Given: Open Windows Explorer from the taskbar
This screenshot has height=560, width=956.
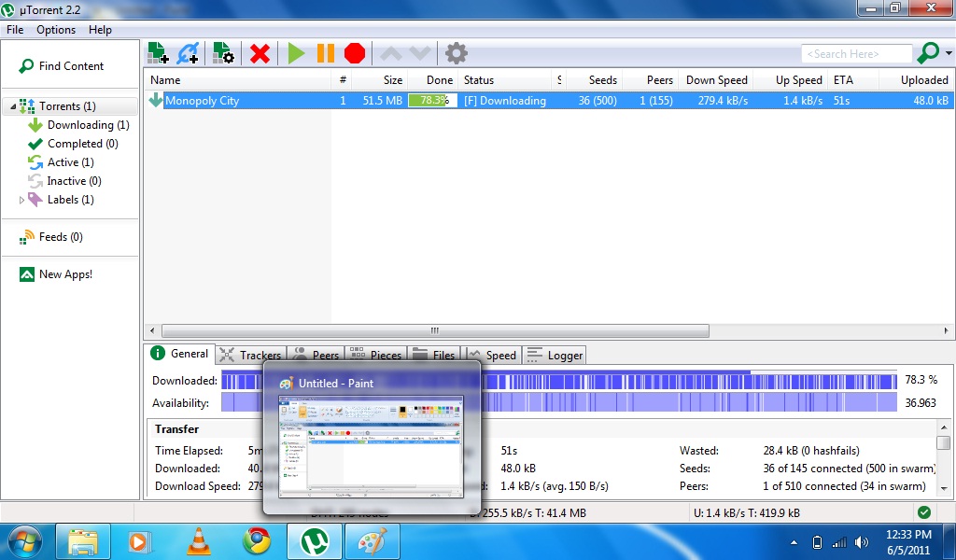Looking at the screenshot, I should 83,541.
